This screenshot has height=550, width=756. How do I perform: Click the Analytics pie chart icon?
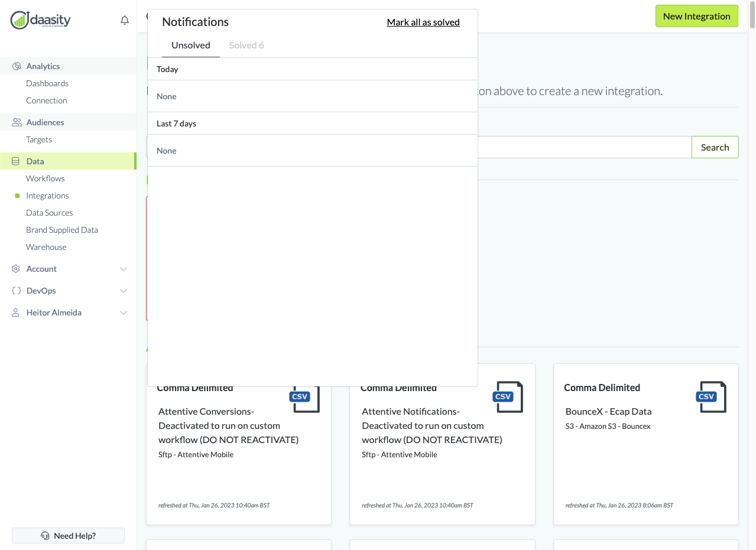pyautogui.click(x=17, y=66)
